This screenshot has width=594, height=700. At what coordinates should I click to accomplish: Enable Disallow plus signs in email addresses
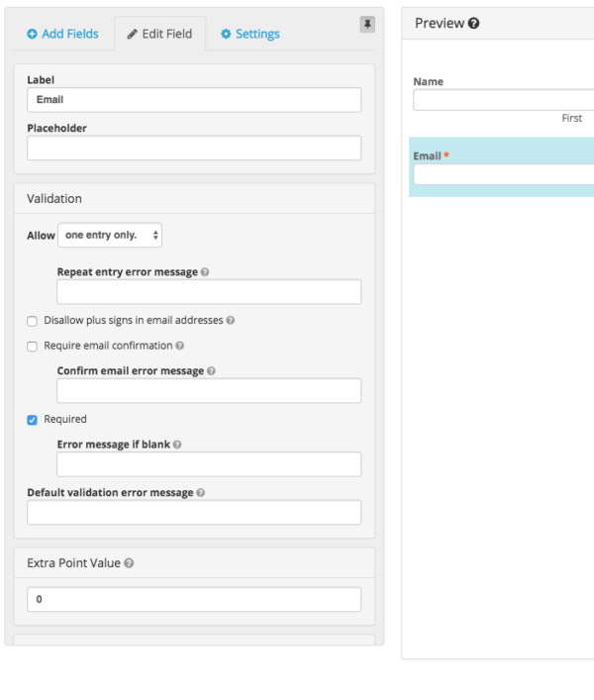pyautogui.click(x=33, y=321)
